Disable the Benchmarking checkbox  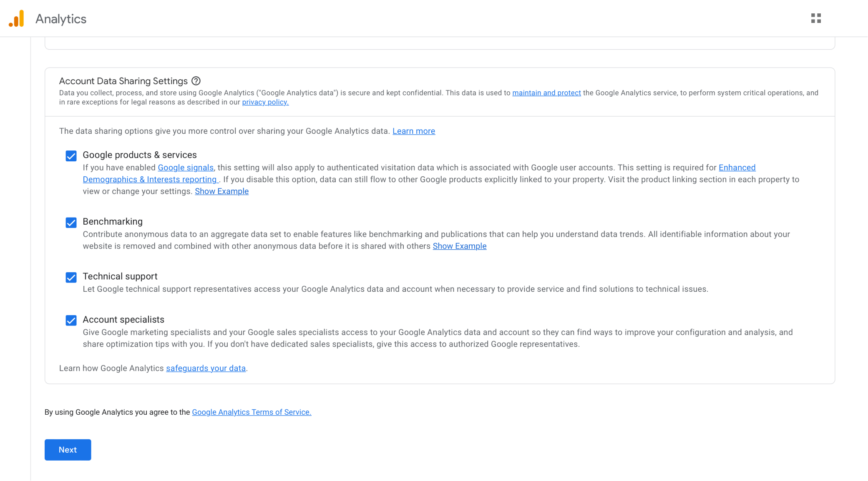coord(71,222)
